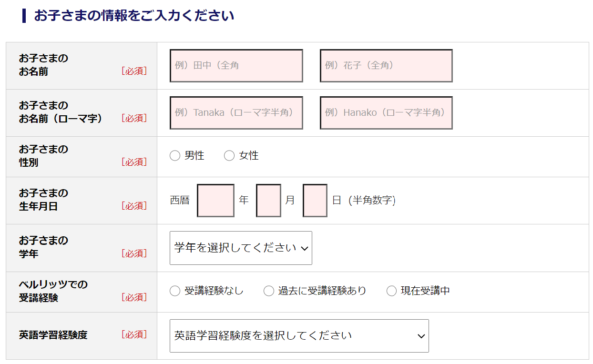Select the 男性 radio button

pyautogui.click(x=175, y=156)
